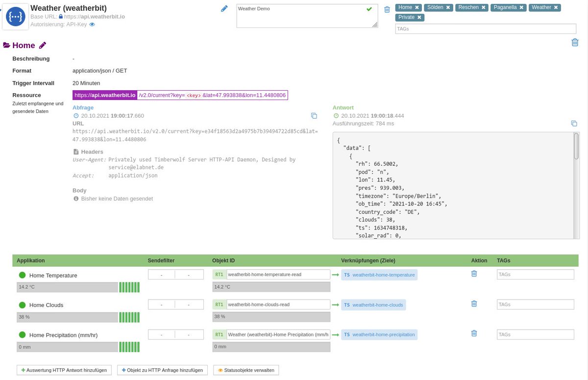Image resolution: width=588 pixels, height=380 pixels.
Task: Copy the Antwort response data
Action: 574,124
